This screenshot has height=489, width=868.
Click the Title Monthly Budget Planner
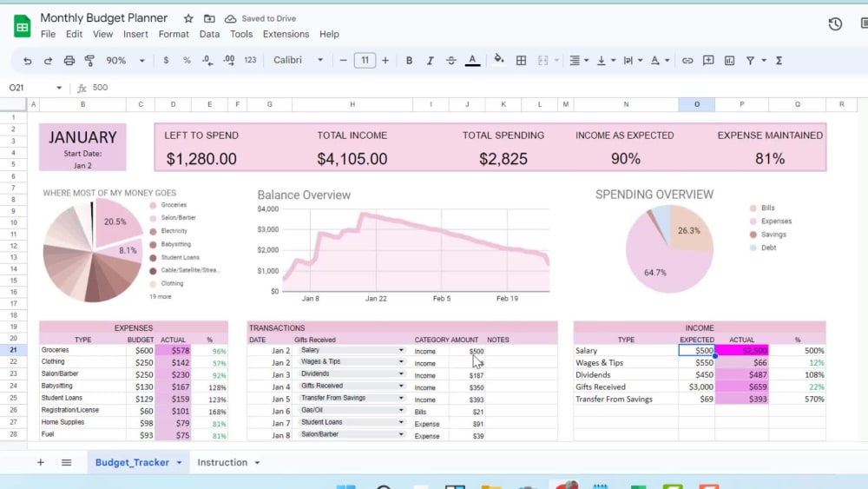coord(103,17)
